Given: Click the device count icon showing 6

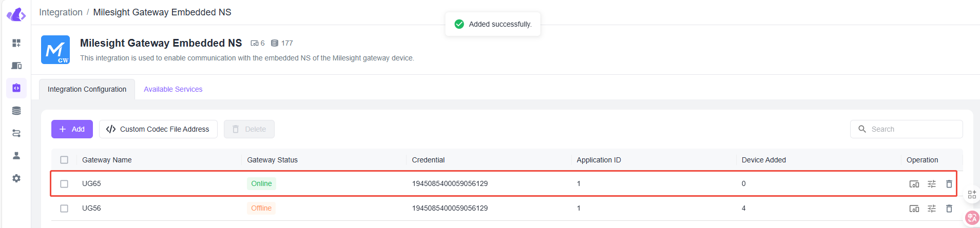Looking at the screenshot, I should click(x=255, y=43).
